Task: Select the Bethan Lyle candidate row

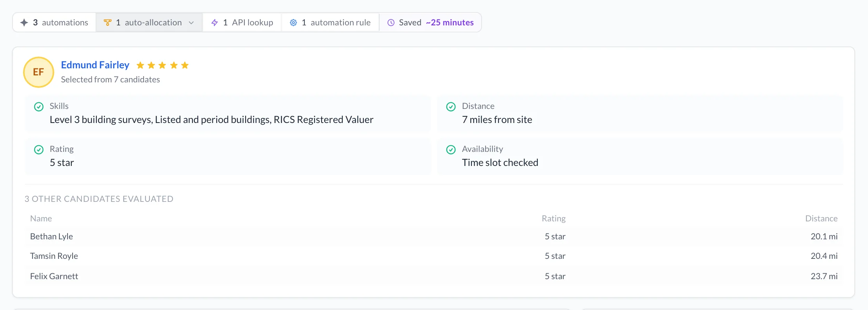Action: click(434, 237)
